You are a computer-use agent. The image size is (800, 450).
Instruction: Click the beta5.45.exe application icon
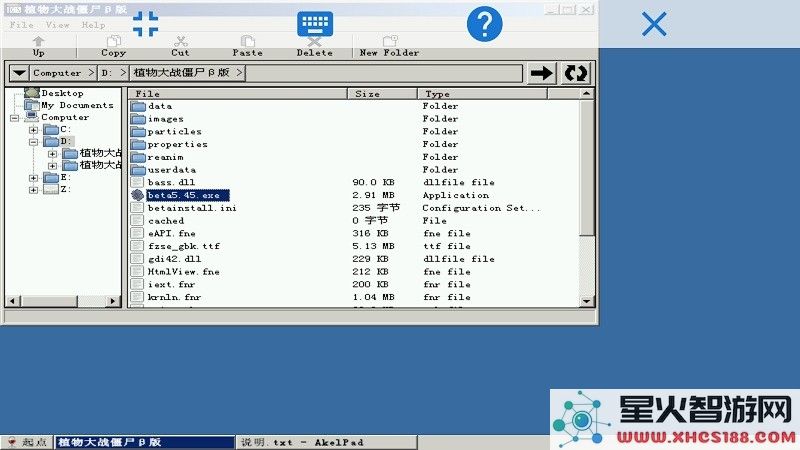[137, 195]
